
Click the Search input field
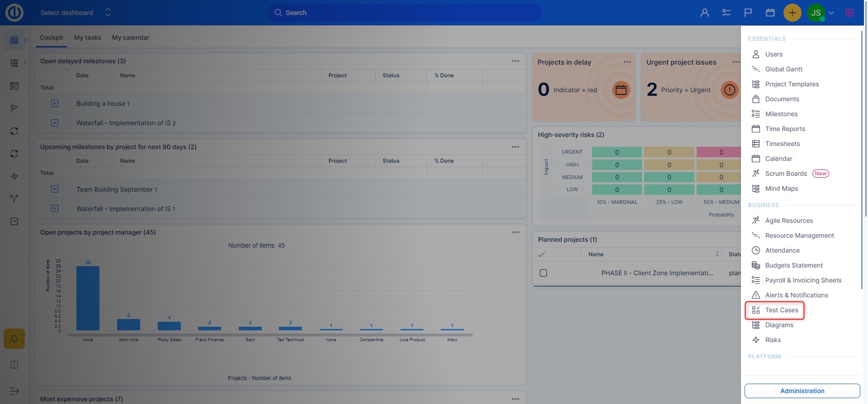404,13
